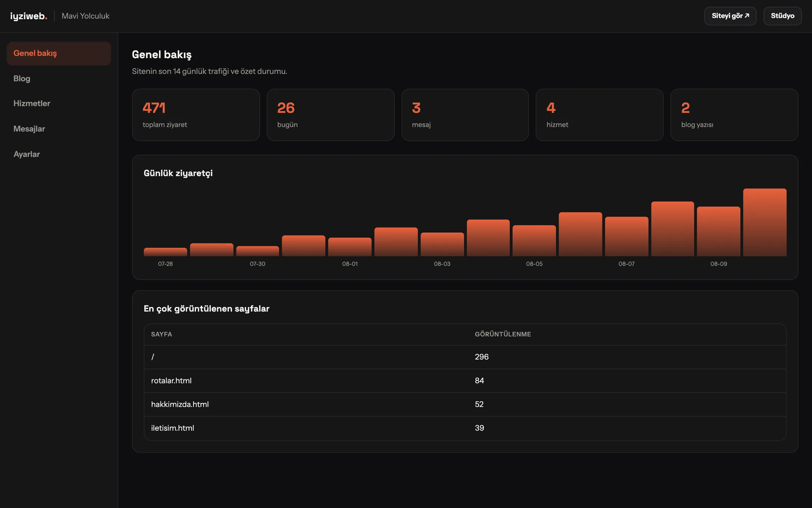The width and height of the screenshot is (812, 508).
Task: Open Hizmetler in the sidebar
Action: click(59, 103)
